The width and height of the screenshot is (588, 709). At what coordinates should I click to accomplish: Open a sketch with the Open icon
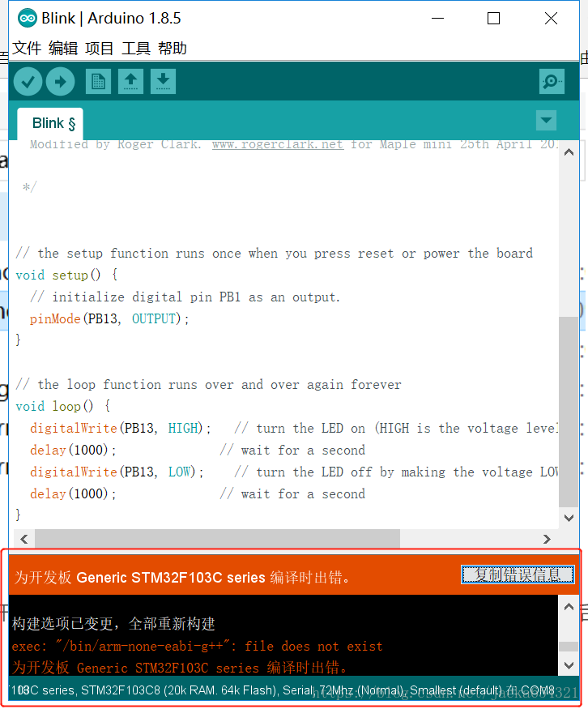click(130, 82)
